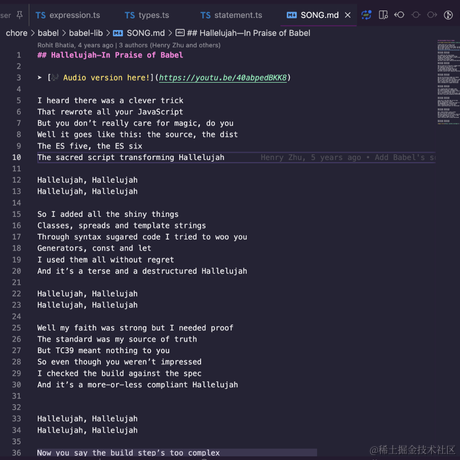Click the minimap on the right
This screenshot has width=460, height=460.
click(448, 82)
